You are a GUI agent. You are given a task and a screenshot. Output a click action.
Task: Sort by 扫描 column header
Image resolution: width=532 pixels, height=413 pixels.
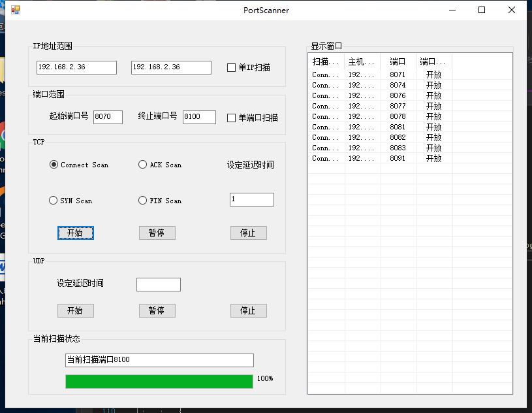[x=326, y=61]
